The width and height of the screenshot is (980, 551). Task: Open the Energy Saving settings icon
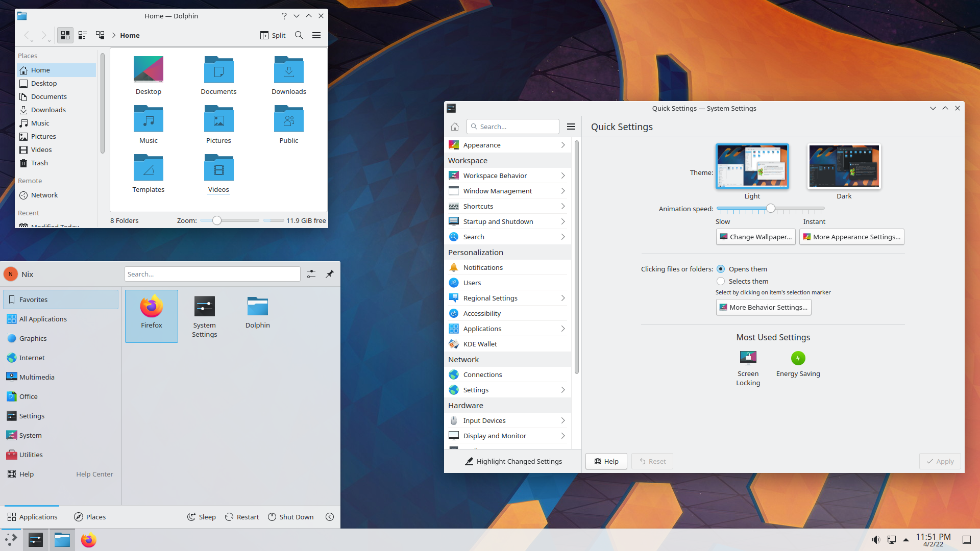[x=798, y=358]
